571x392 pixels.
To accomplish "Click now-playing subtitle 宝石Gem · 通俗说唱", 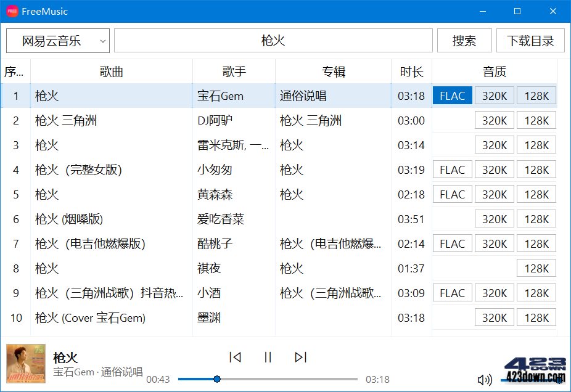I will coord(98,372).
